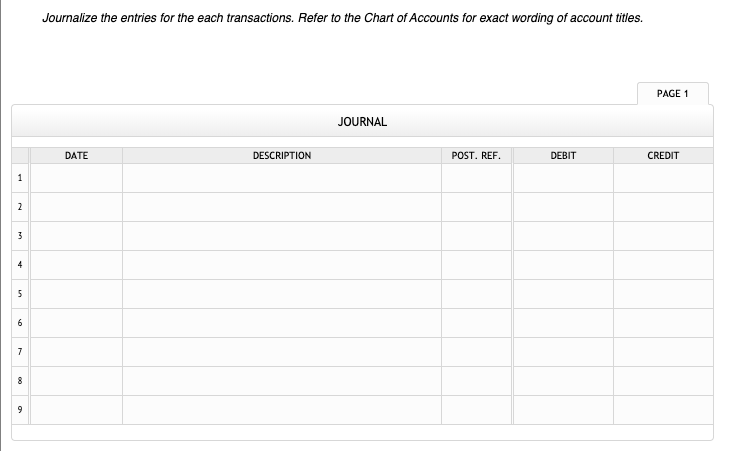Select the Description cell in row 2
Image resolution: width=731 pixels, height=451 pixels.
coord(281,207)
